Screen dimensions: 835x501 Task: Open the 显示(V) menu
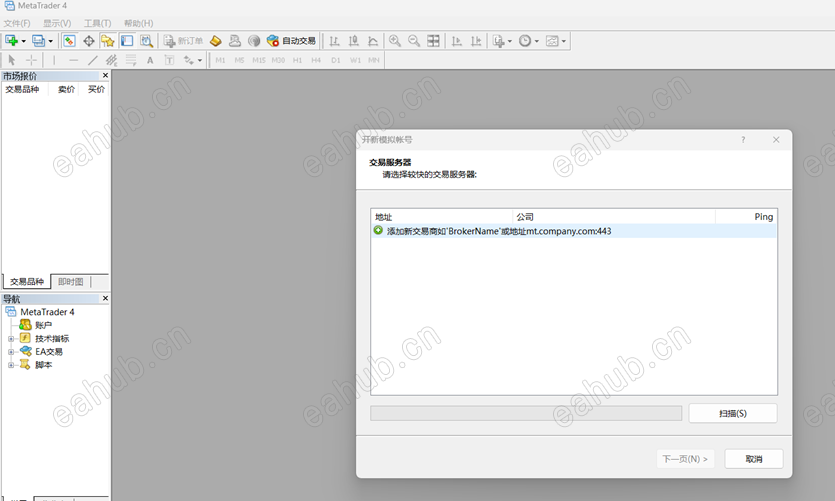pos(57,23)
